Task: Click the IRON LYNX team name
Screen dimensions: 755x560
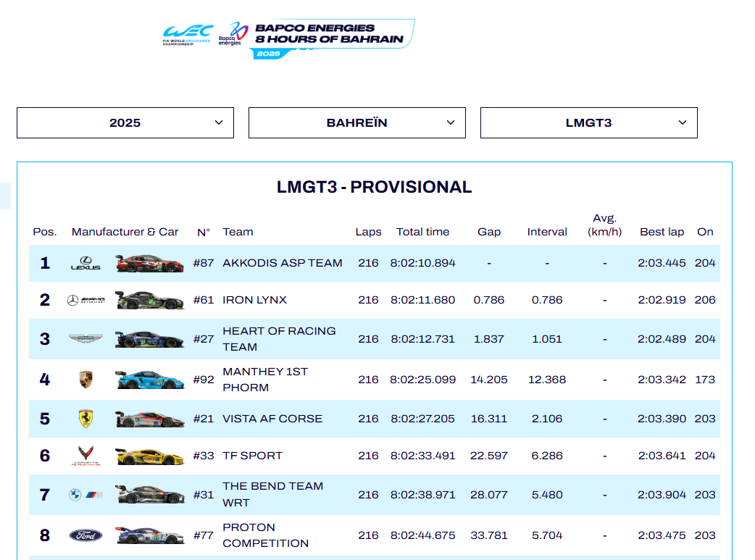Action: pyautogui.click(x=255, y=300)
